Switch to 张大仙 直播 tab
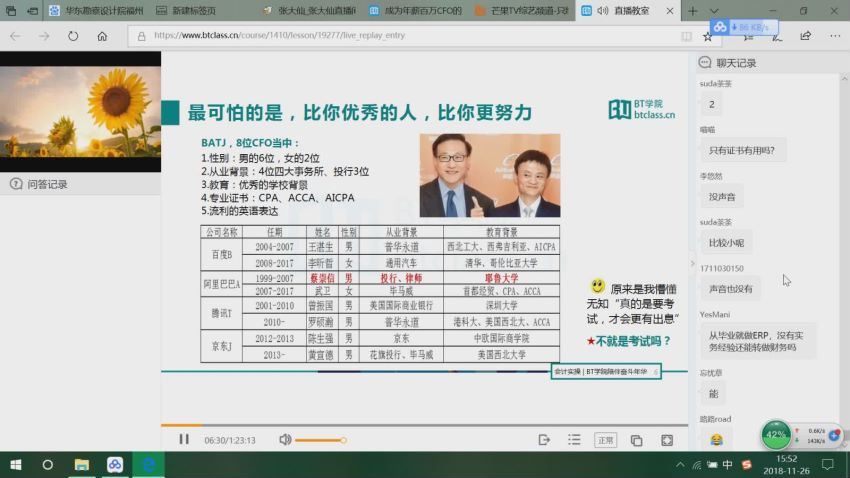850x478 pixels. (310, 10)
